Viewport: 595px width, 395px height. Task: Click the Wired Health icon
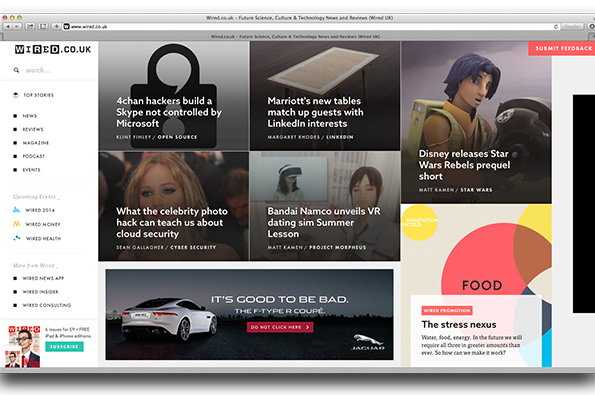pos(17,238)
